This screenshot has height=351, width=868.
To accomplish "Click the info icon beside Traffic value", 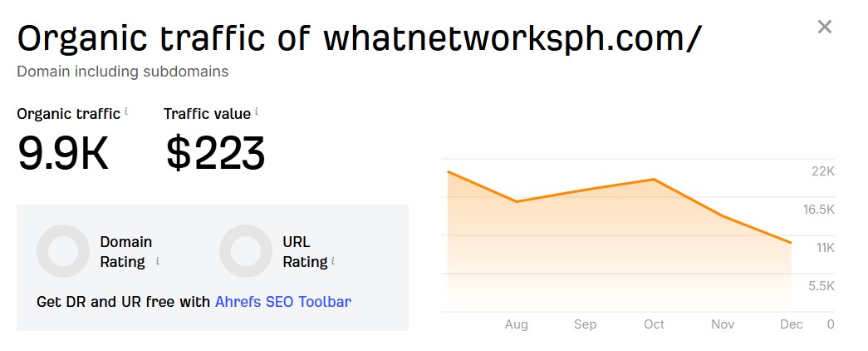I will click(x=257, y=111).
